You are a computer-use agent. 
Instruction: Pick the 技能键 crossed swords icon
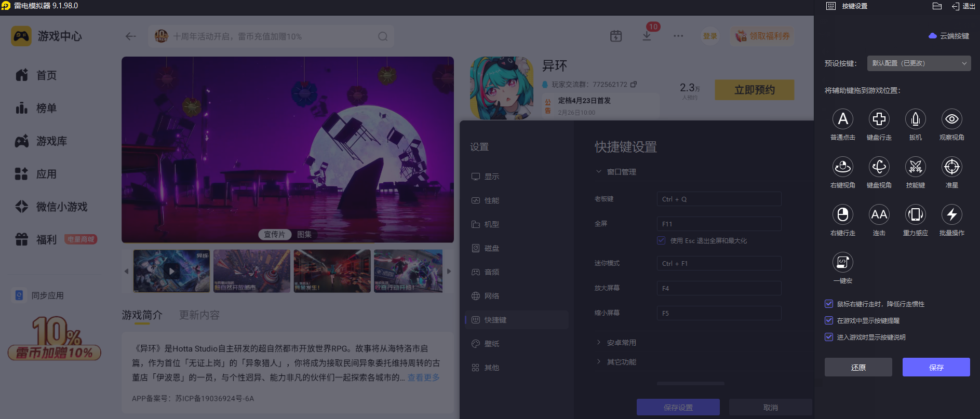click(x=916, y=167)
